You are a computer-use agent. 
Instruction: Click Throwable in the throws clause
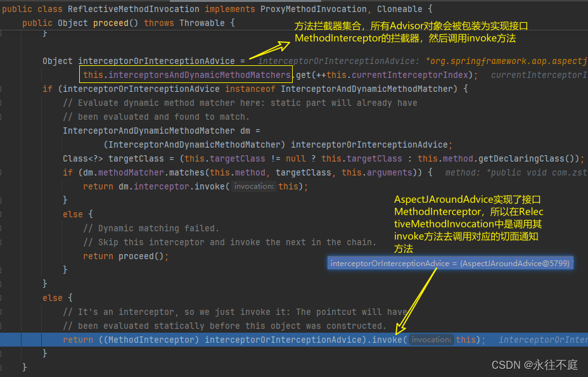tap(201, 23)
